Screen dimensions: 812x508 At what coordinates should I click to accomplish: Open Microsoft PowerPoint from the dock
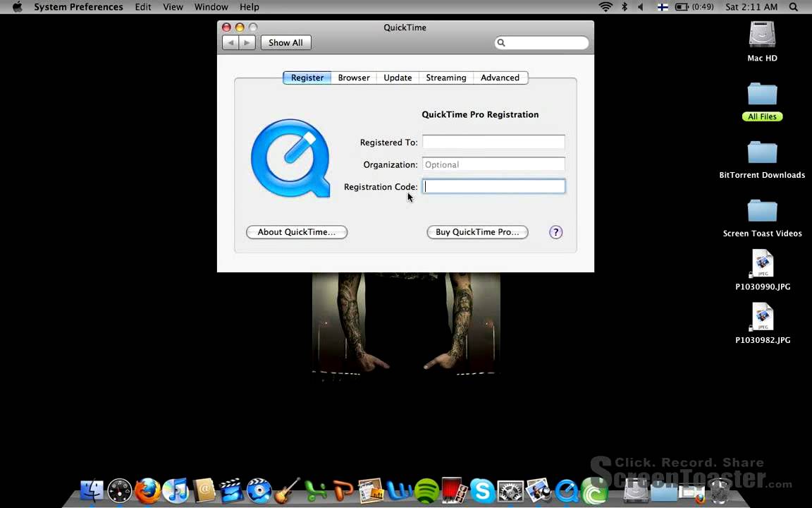(343, 490)
